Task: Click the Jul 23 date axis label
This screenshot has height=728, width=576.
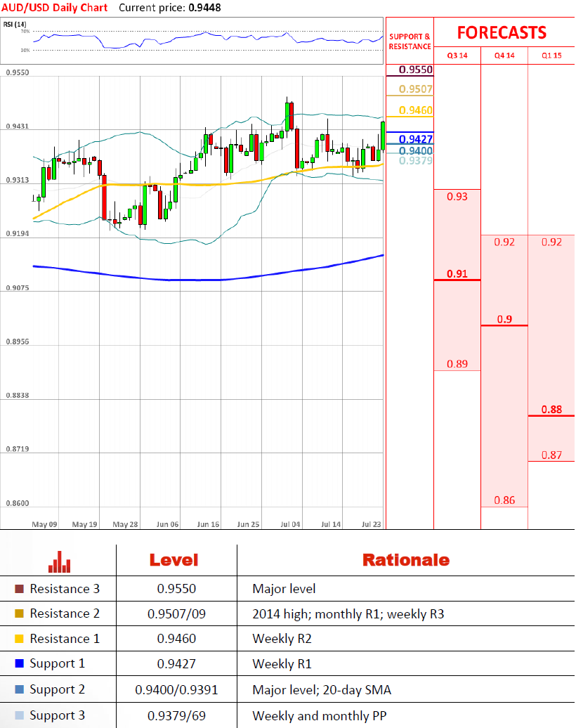Action: (x=372, y=524)
